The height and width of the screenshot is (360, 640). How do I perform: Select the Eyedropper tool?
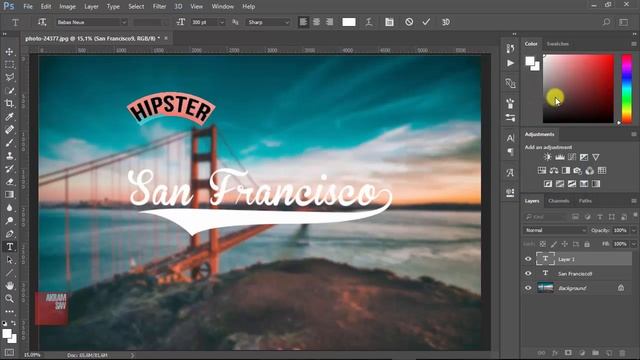point(9,117)
